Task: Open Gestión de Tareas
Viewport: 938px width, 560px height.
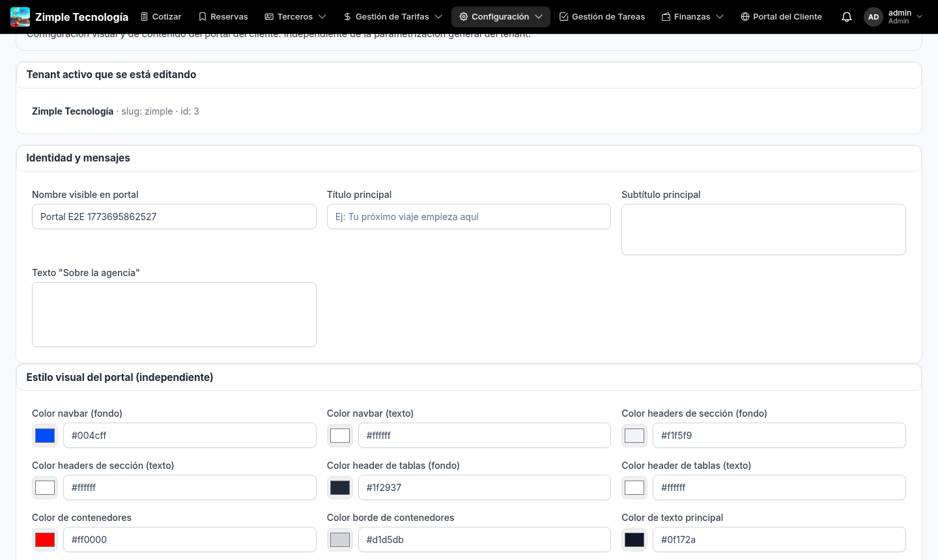Action: 602,16
